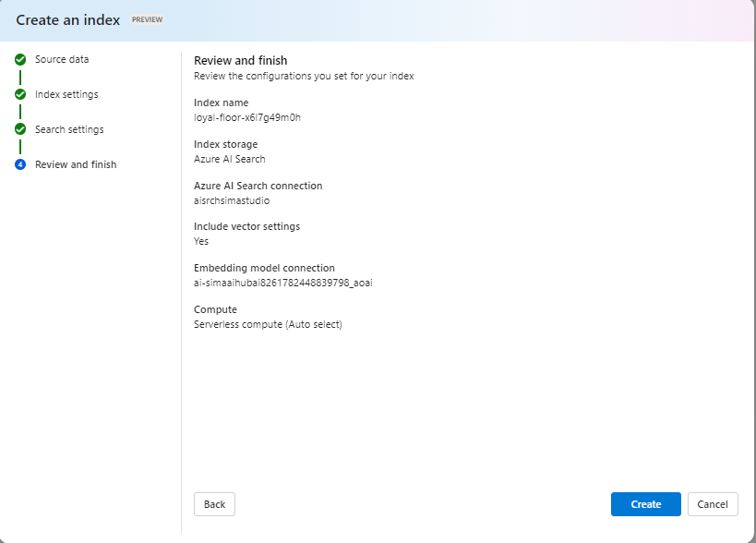
Task: Switch to the Search settings step
Action: 69,129
